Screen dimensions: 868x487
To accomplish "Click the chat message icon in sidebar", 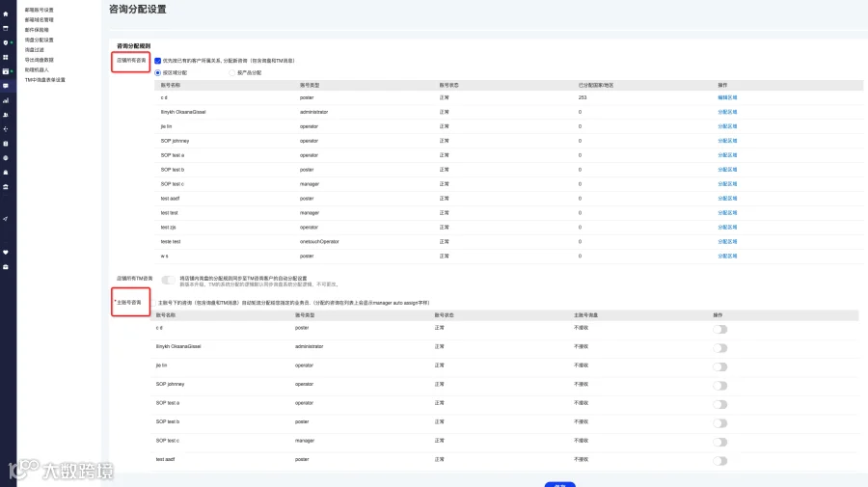I will [6, 86].
